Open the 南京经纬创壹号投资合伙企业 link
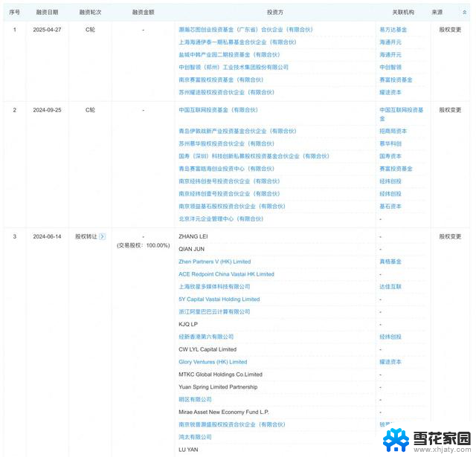Viewport: 476px width, 457px height. (x=229, y=193)
